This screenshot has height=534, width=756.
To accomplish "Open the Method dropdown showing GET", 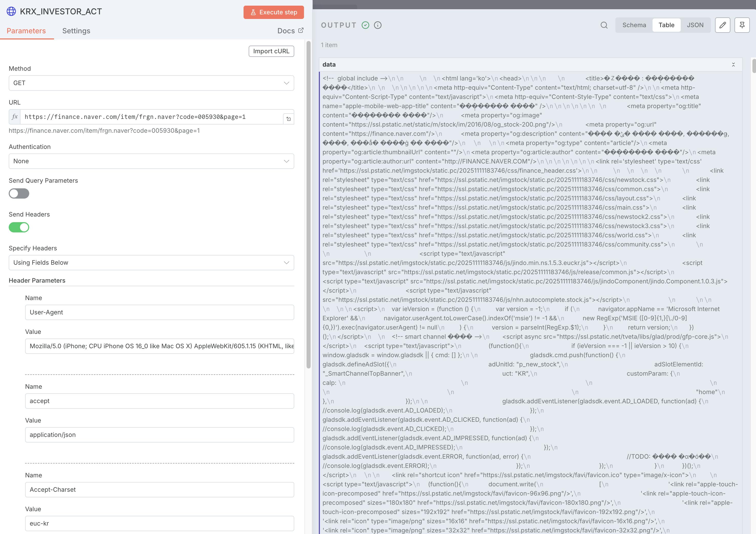I will (x=151, y=83).
